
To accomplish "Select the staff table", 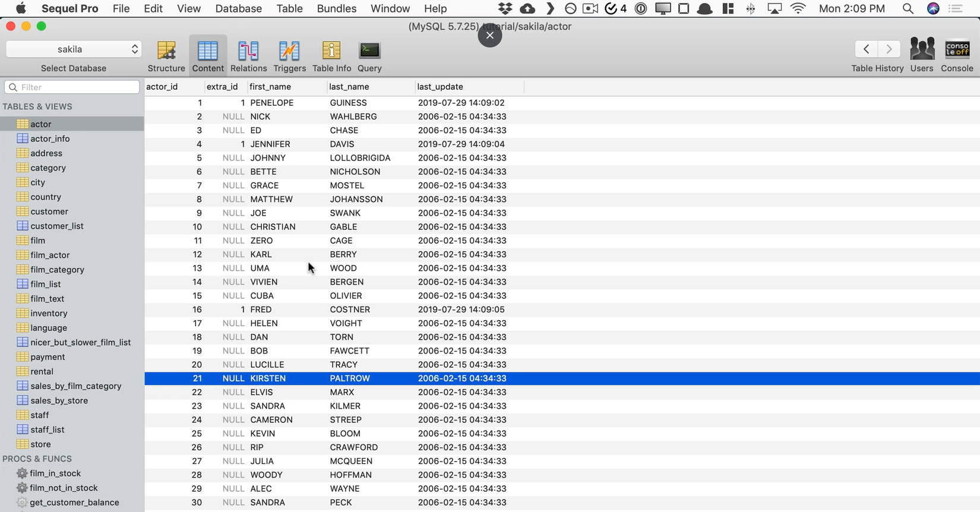I will coord(72,415).
